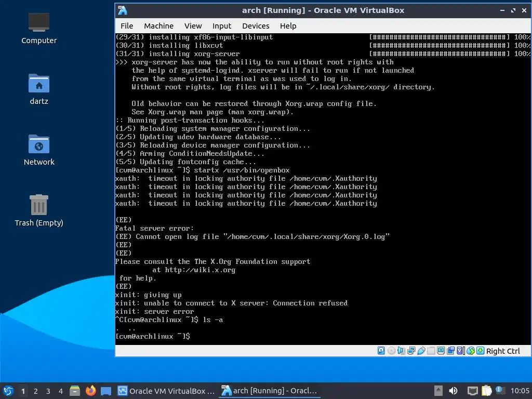The image size is (532, 399).
Task: Click the network adapters status icon
Action: coord(411,351)
